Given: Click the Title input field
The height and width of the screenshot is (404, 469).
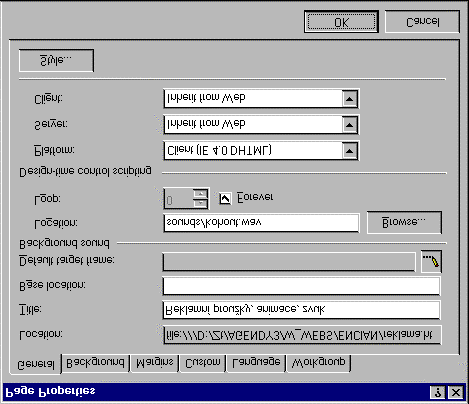Looking at the screenshot, I should (301, 310).
